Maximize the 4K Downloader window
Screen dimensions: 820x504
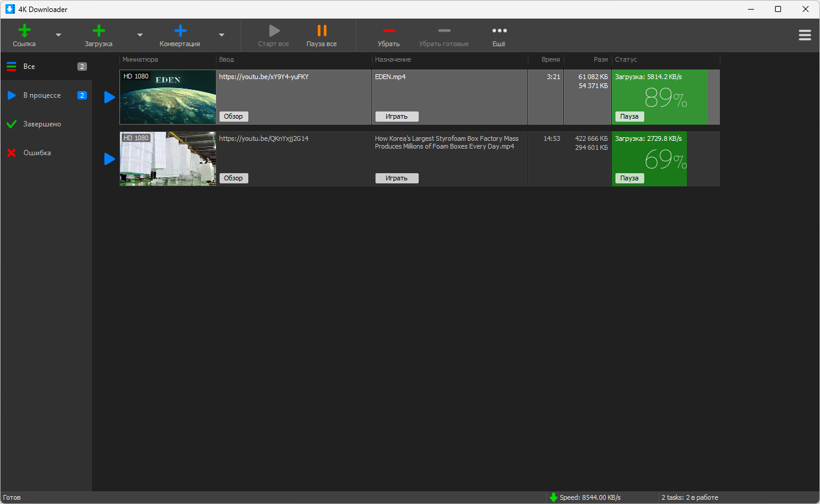click(x=778, y=9)
